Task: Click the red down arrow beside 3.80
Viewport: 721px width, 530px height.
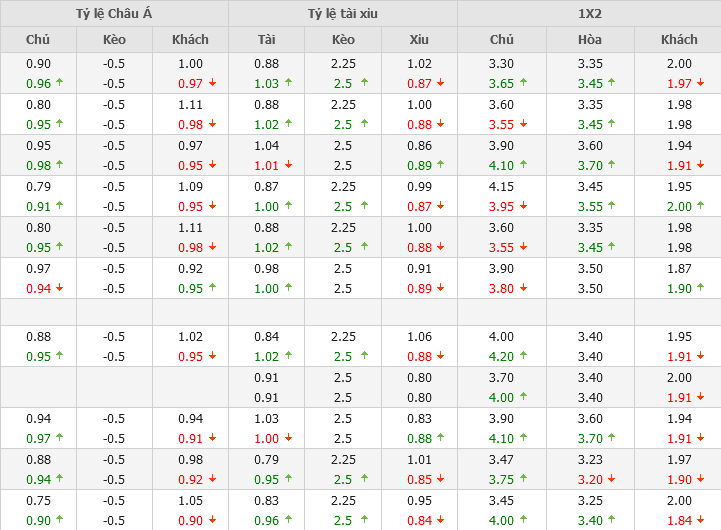Action: [x=523, y=289]
